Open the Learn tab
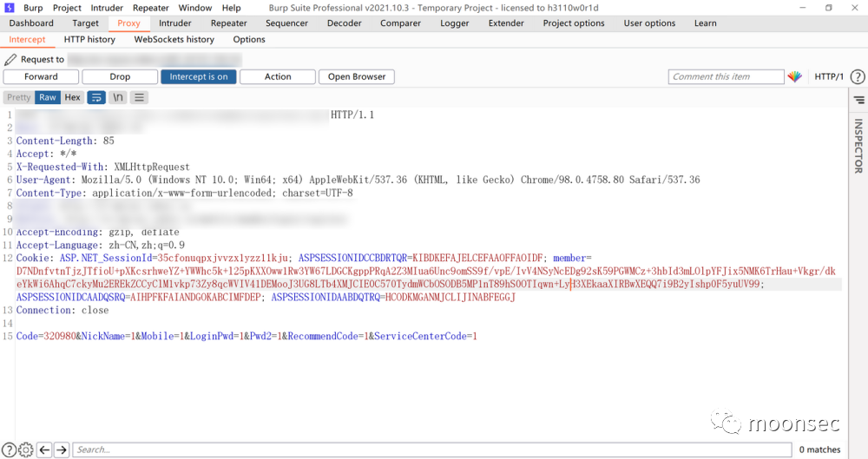Image resolution: width=868 pixels, height=459 pixels. [x=705, y=23]
